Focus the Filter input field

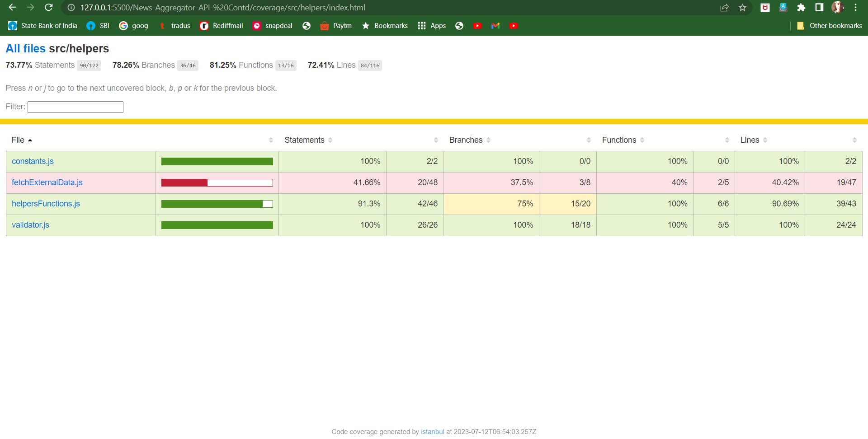tap(75, 107)
